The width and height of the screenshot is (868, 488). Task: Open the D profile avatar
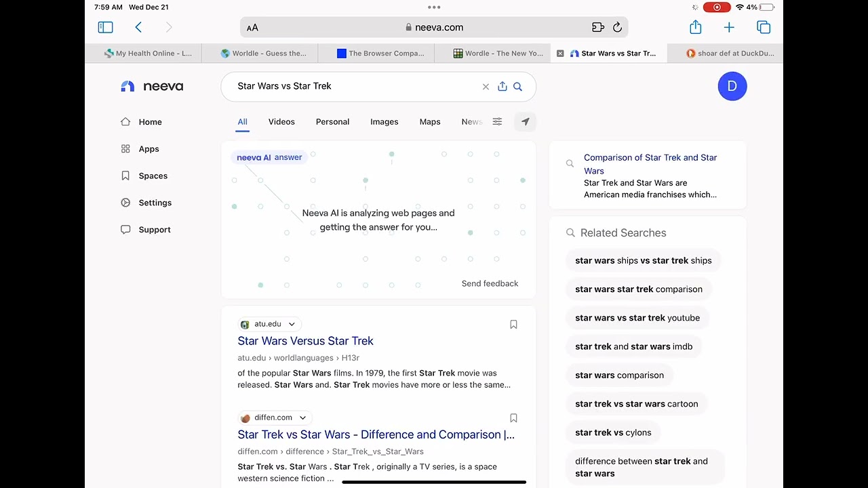[x=732, y=86]
